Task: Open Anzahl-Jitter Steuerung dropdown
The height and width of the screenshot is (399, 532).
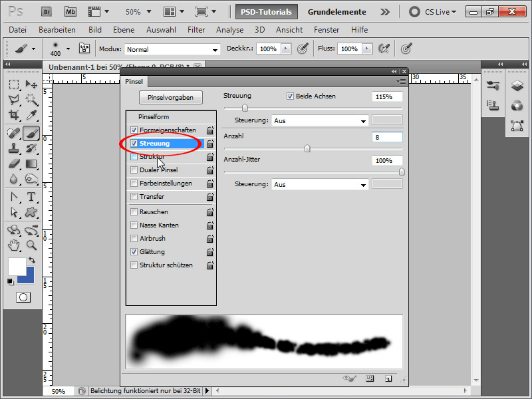Action: pos(320,185)
